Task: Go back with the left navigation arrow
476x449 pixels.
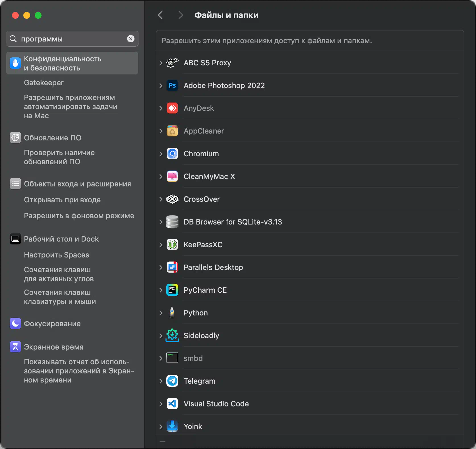Action: click(x=160, y=15)
